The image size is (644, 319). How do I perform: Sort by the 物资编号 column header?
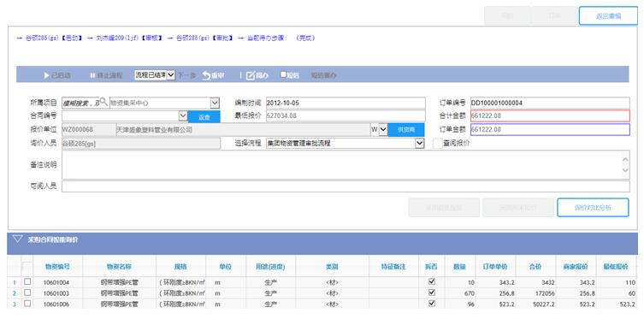click(x=57, y=267)
